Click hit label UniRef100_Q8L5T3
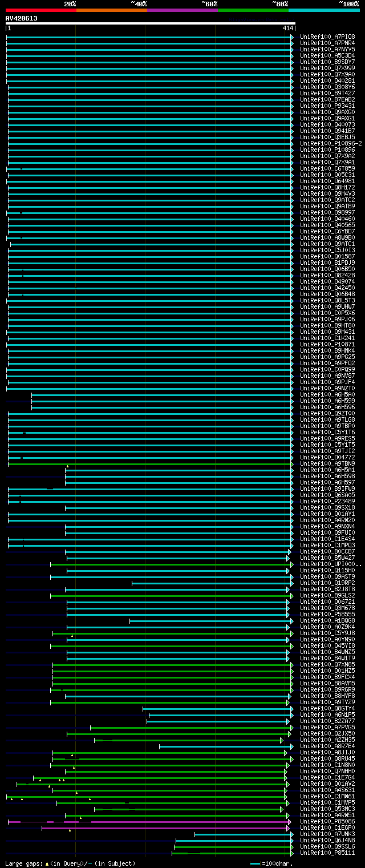Viewport: 365px width, 868px height. click(327, 300)
